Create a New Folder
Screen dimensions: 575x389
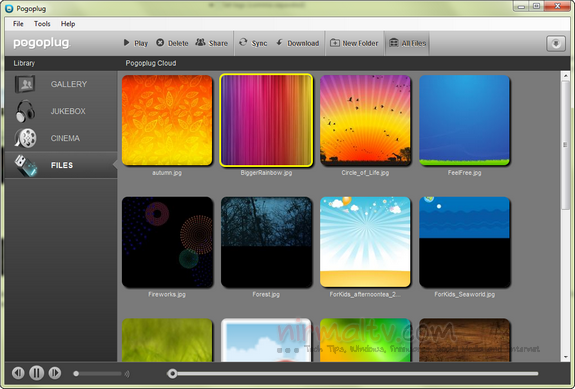[354, 43]
